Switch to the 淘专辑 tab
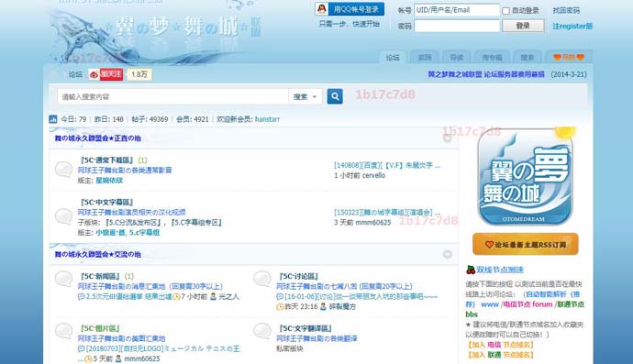Screen dimensions: 633x364 492,57
